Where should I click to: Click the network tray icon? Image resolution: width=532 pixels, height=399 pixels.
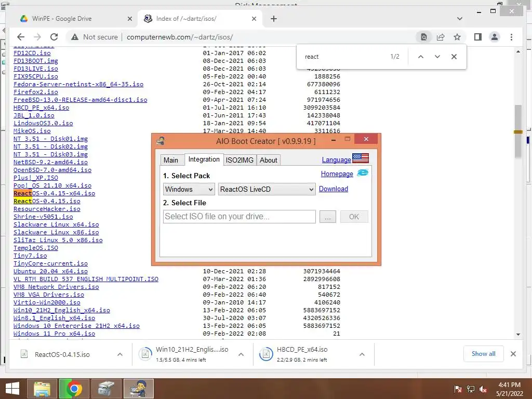point(471,389)
